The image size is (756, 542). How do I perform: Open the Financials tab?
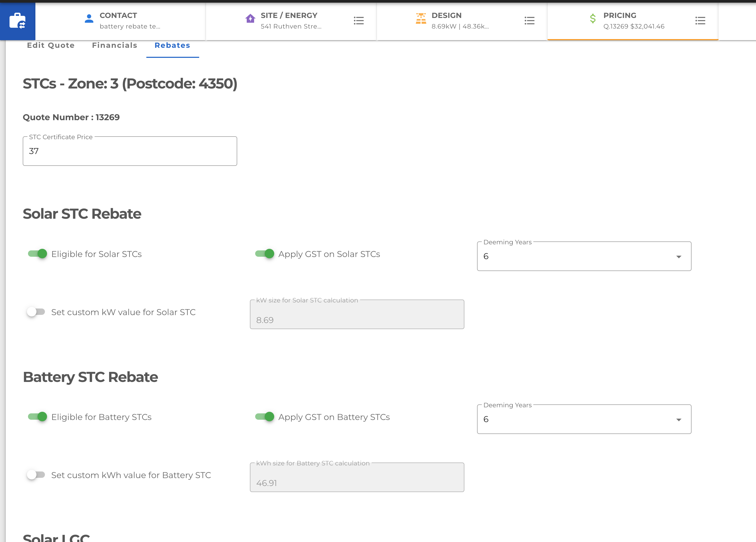coord(115,45)
